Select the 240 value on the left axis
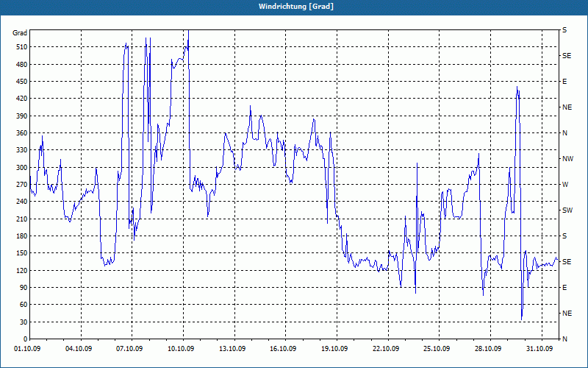 [x=22, y=202]
